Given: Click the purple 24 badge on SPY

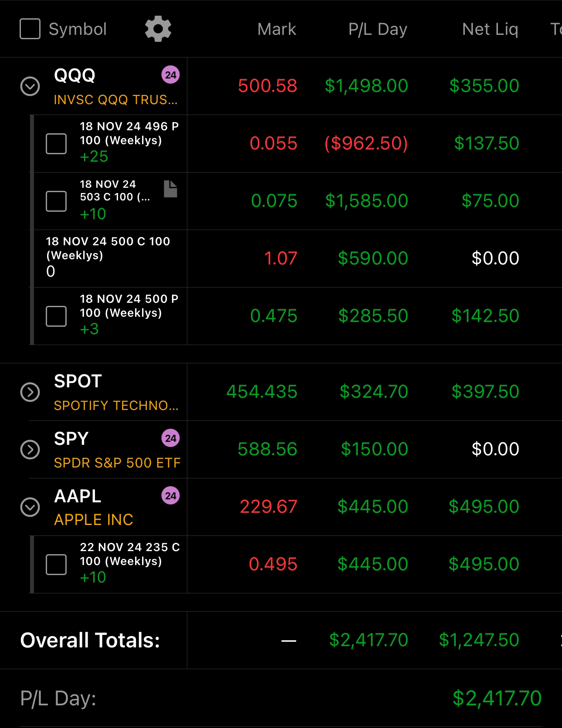Looking at the screenshot, I should point(170,438).
